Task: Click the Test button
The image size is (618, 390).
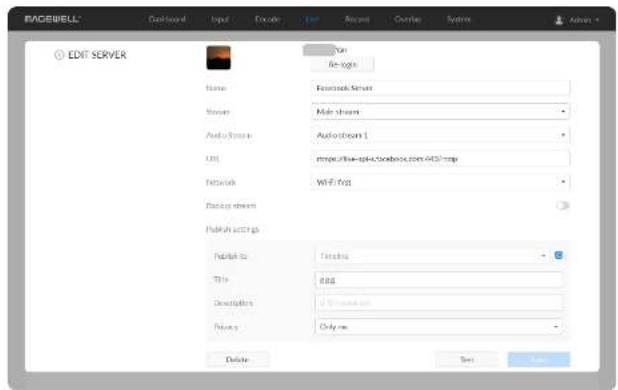Action: pyautogui.click(x=467, y=359)
